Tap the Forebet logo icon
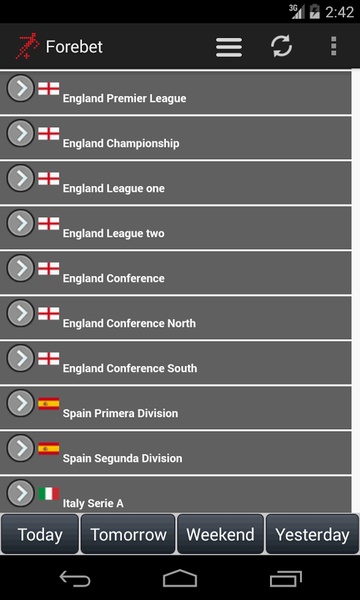The image size is (360, 600). [x=27, y=46]
